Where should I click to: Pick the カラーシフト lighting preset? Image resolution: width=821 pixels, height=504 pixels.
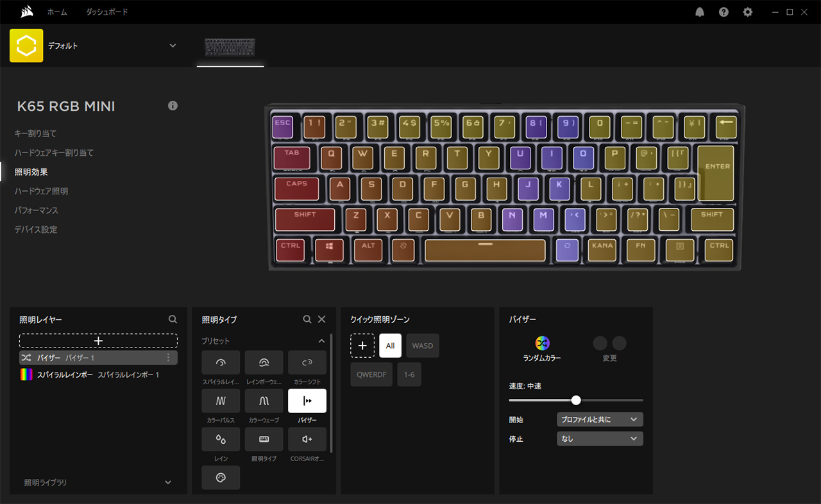pos(307,362)
